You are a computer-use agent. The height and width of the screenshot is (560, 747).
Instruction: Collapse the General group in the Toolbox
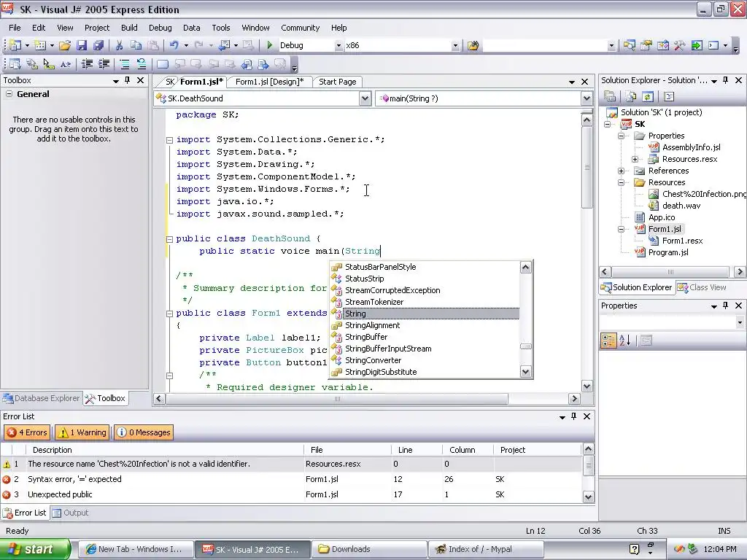tap(9, 94)
